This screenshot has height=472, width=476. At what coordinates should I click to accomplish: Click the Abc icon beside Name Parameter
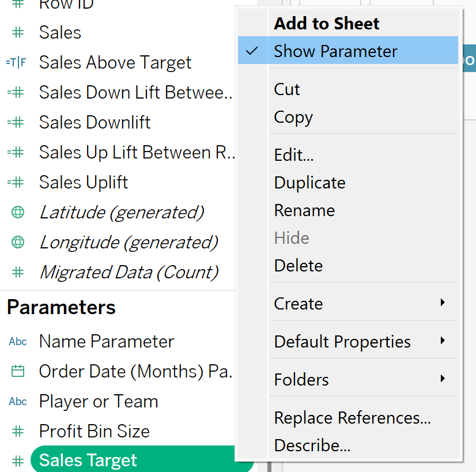[18, 342]
